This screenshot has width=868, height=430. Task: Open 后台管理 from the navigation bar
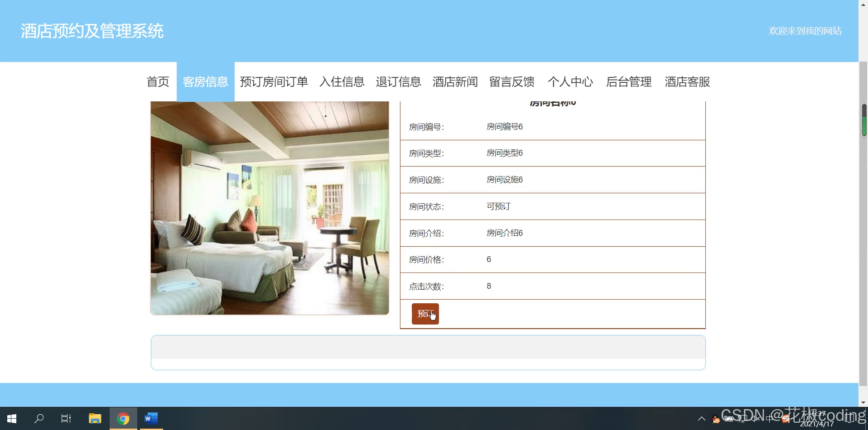click(x=629, y=82)
